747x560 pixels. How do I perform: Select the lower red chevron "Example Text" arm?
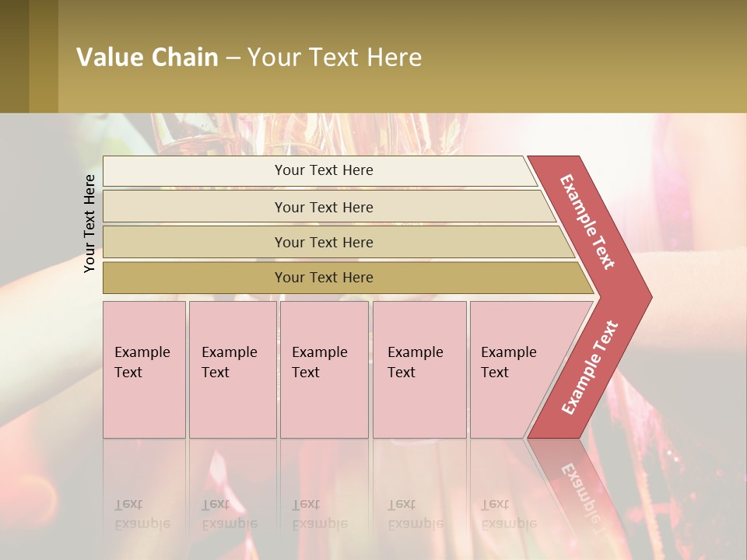(x=590, y=368)
